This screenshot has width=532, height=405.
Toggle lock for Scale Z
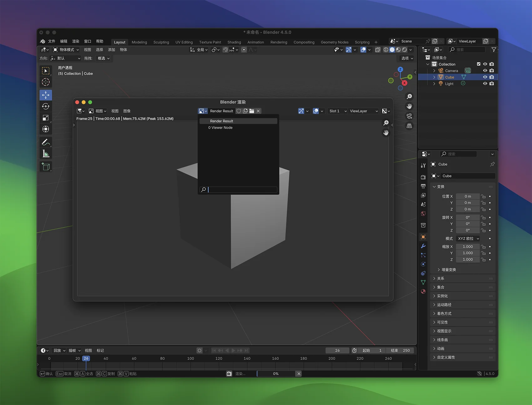pyautogui.click(x=483, y=260)
